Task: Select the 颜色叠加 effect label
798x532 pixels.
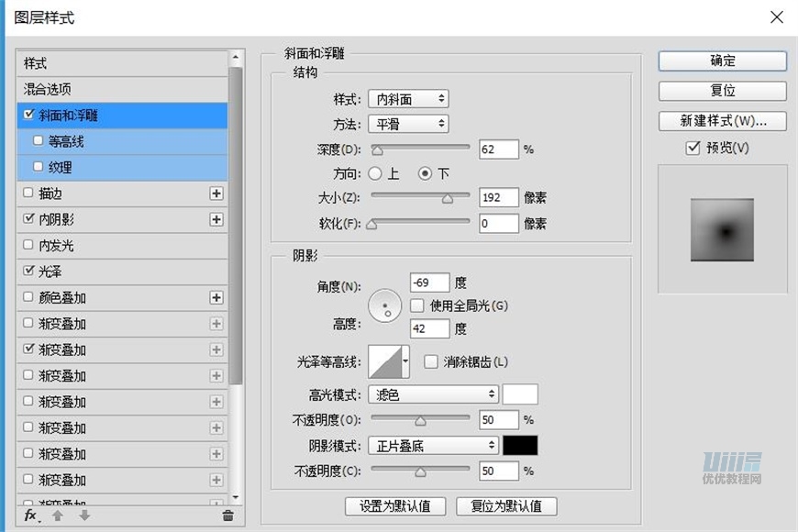Action: point(62,297)
